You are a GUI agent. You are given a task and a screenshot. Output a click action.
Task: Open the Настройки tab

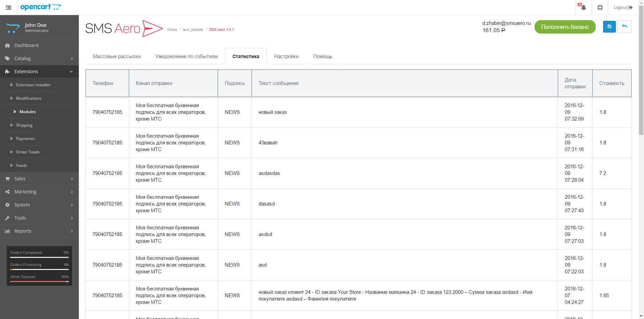click(286, 56)
